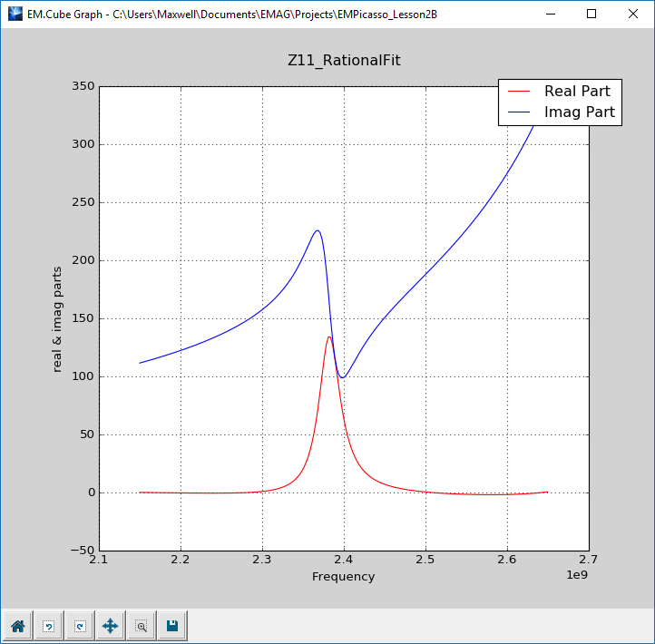
Task: Click the 350 y-axis tick label
Action: click(x=83, y=86)
